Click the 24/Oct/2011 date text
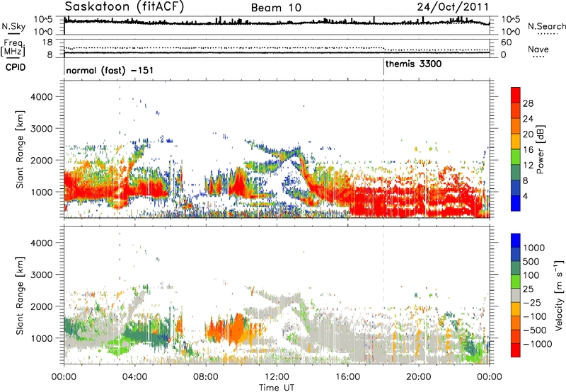Screen dimensions: 566x392 pos(453,7)
